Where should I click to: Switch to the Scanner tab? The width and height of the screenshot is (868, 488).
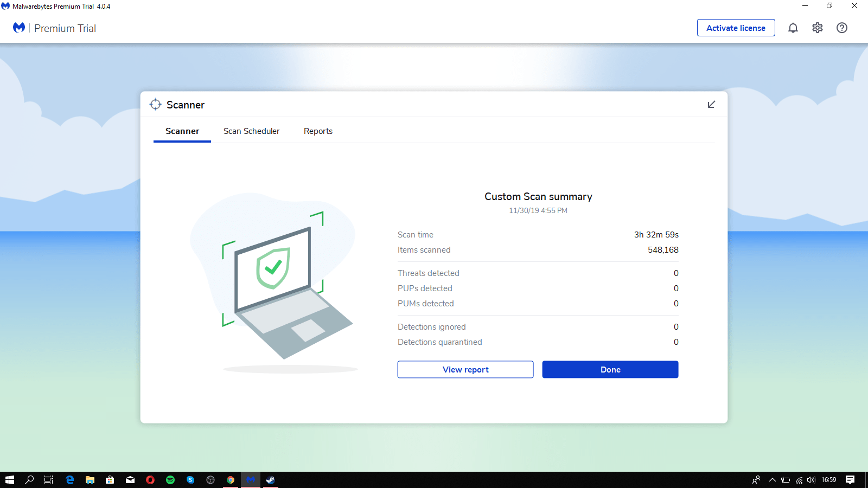[x=182, y=131]
